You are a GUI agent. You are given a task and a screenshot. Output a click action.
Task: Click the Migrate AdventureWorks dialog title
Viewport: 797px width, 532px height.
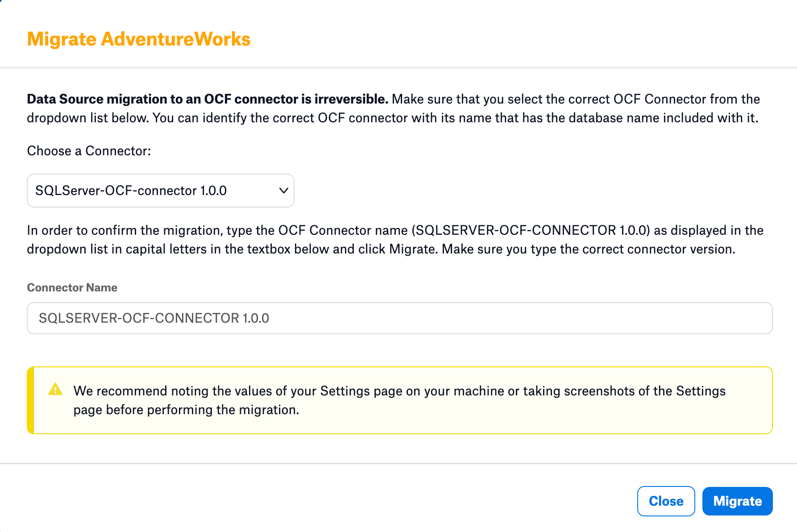139,39
